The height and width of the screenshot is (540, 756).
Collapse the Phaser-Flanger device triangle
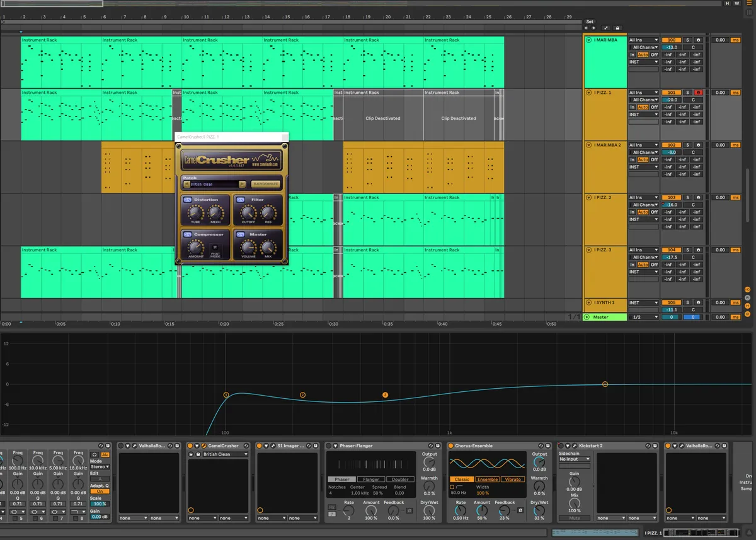coord(335,446)
